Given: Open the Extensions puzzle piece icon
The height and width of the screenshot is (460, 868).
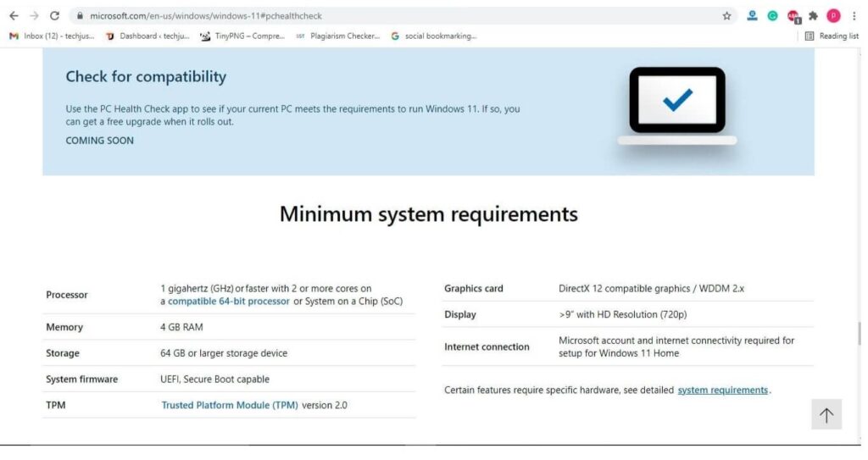Looking at the screenshot, I should (x=814, y=15).
